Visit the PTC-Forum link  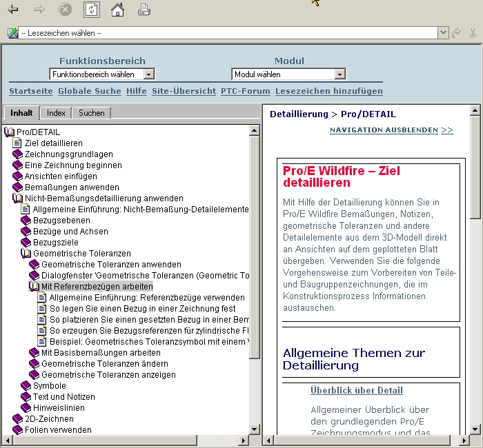pyautogui.click(x=246, y=91)
